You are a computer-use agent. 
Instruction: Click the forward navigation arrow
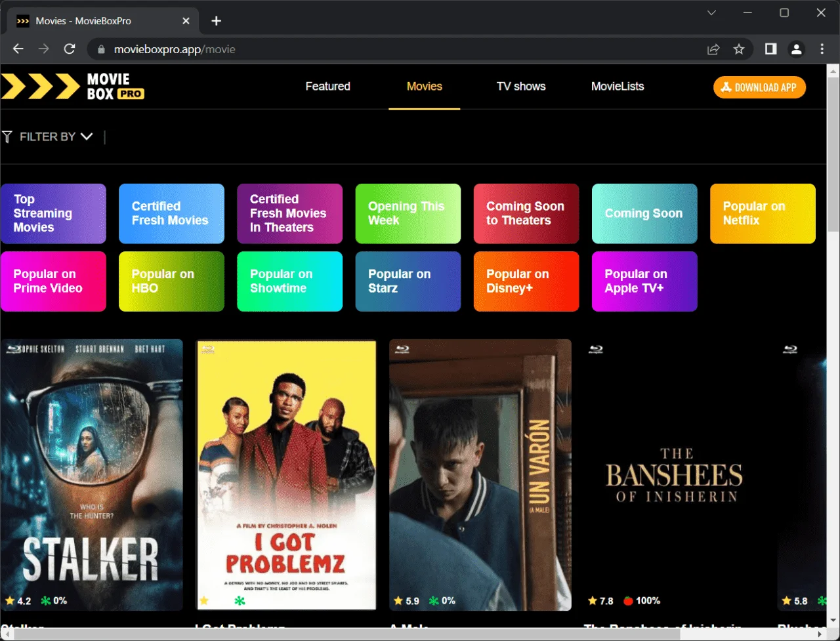tap(43, 49)
